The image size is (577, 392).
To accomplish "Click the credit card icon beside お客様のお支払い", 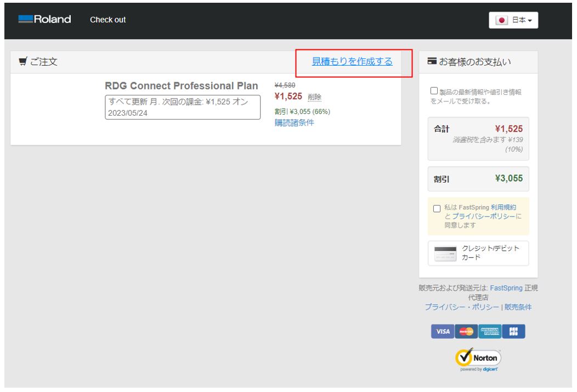I will [432, 61].
